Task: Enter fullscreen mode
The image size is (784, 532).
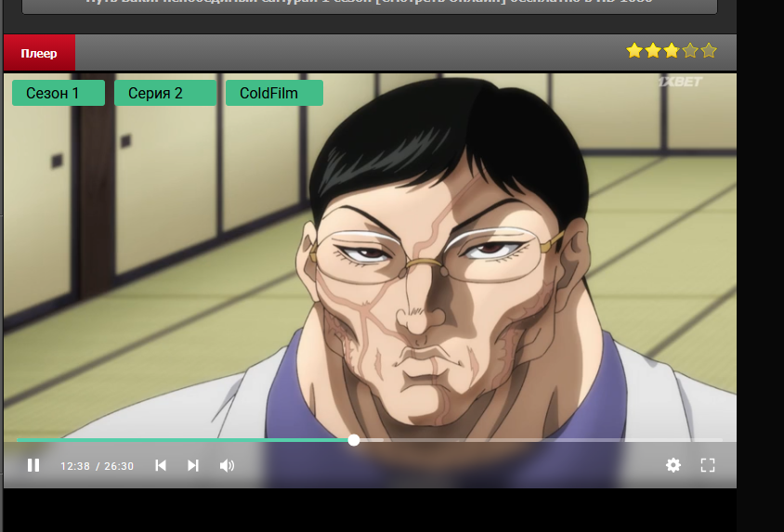Action: 708,465
